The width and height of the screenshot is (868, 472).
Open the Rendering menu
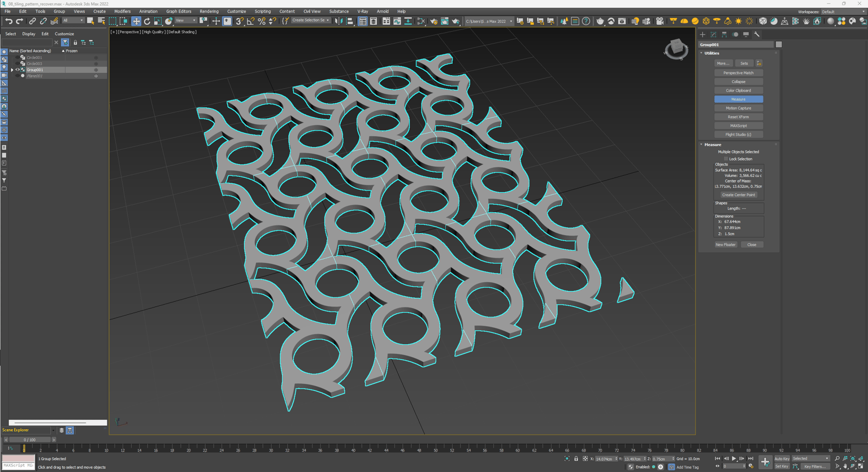(209, 11)
